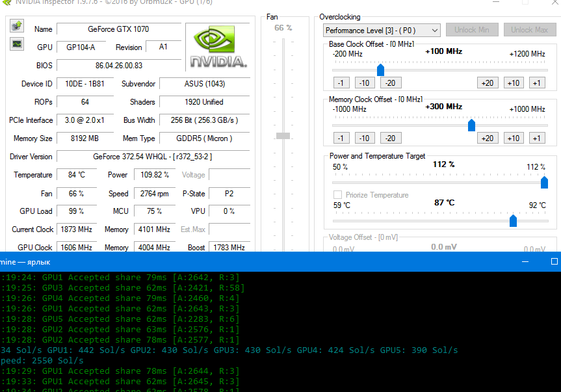
Task: Click +10 under Base Clock Offset
Action: coord(514,83)
